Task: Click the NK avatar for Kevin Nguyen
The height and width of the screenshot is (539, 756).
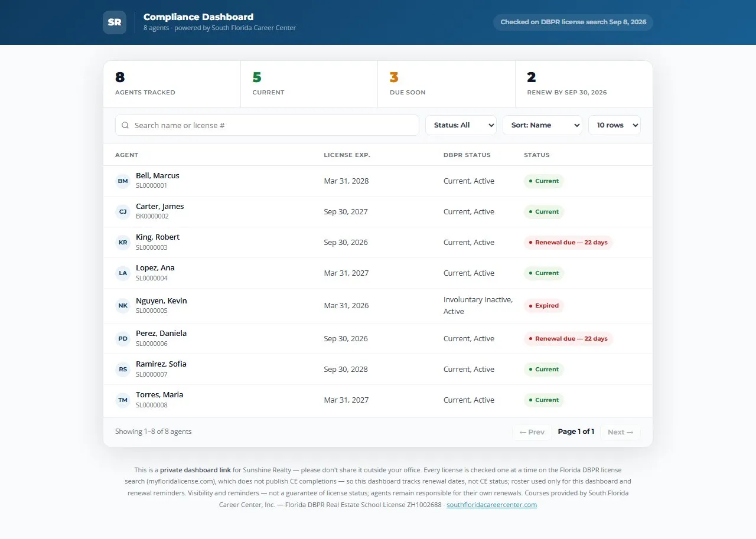Action: [x=122, y=305]
